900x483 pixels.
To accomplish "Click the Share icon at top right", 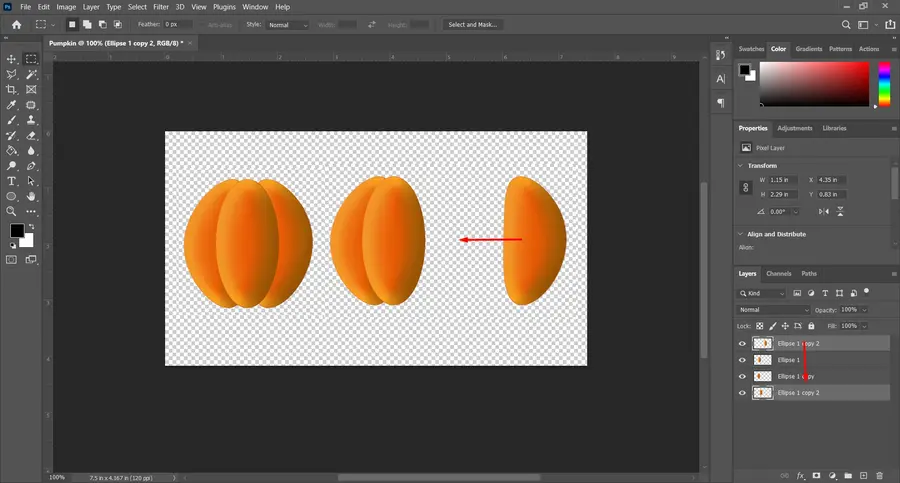I will click(x=890, y=25).
